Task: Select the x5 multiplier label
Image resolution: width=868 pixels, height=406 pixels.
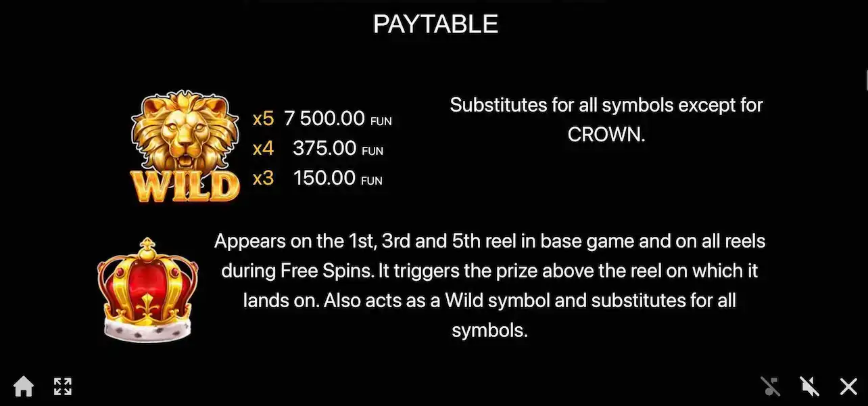Action: (263, 119)
